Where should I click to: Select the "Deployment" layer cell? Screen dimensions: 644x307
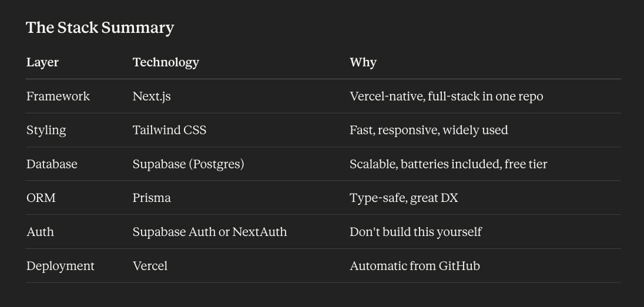point(61,266)
